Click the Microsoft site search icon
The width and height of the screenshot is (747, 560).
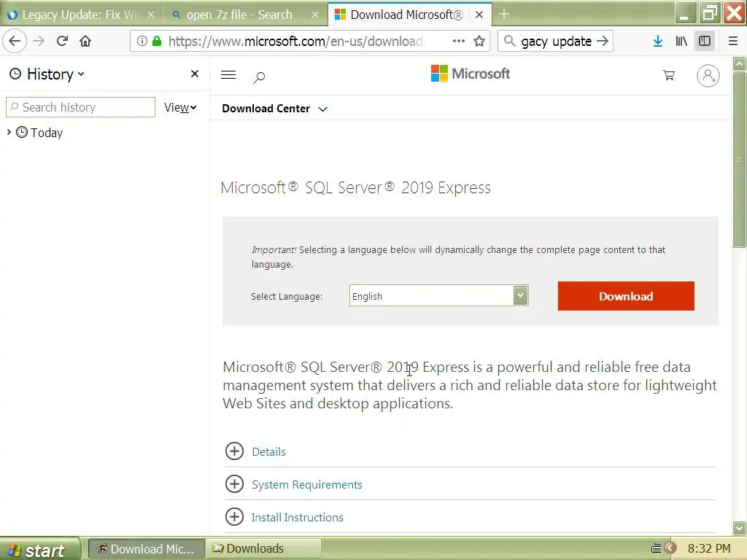tap(259, 77)
